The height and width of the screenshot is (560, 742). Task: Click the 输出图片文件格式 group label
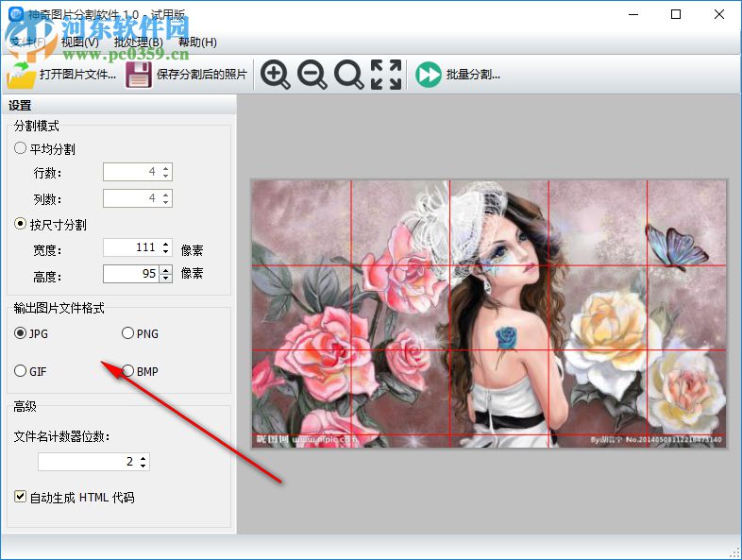59,308
